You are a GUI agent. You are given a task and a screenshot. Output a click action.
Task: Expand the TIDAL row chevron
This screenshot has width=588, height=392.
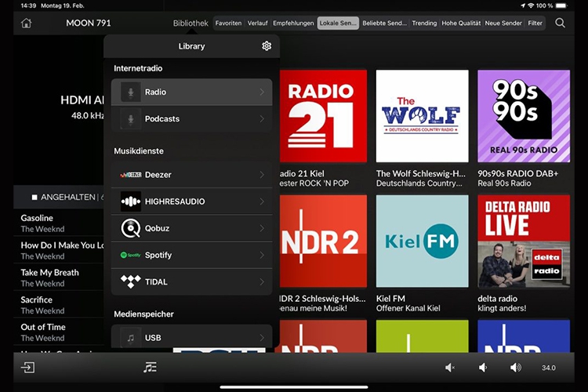coord(262,281)
